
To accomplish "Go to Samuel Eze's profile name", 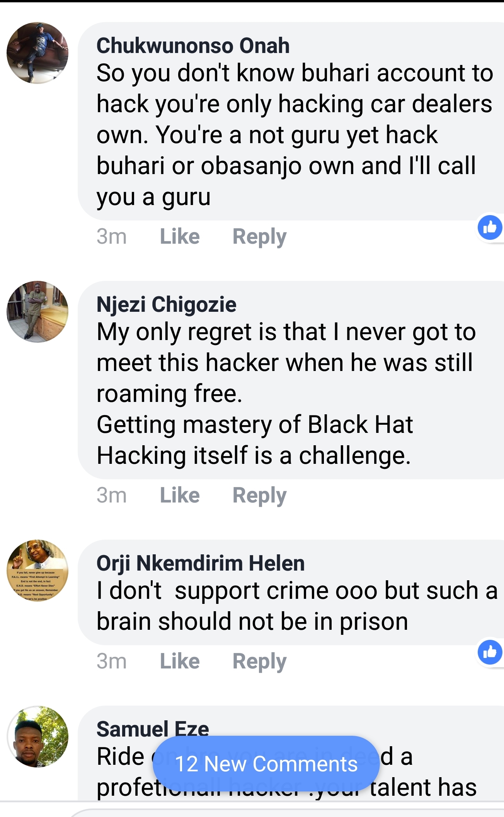I will tap(153, 729).
